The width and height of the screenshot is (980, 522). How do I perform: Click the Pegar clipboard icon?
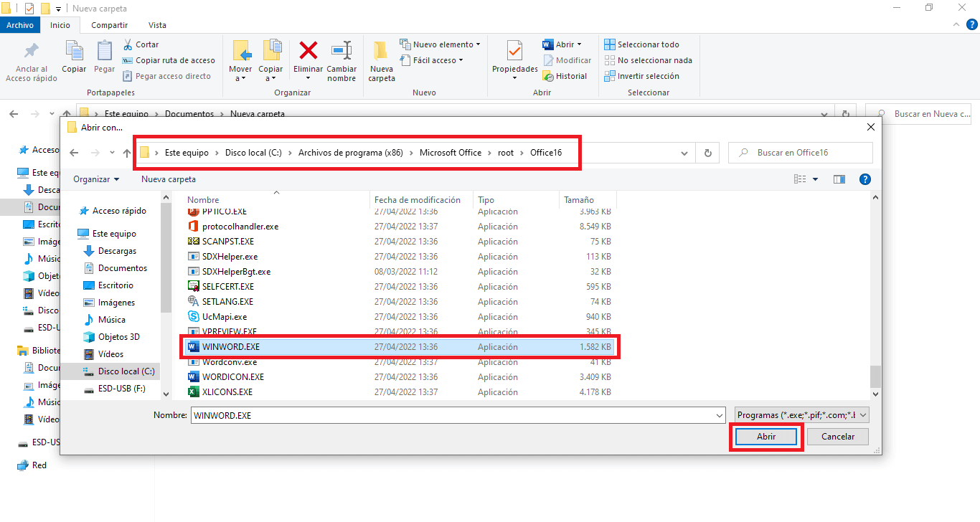(x=104, y=51)
